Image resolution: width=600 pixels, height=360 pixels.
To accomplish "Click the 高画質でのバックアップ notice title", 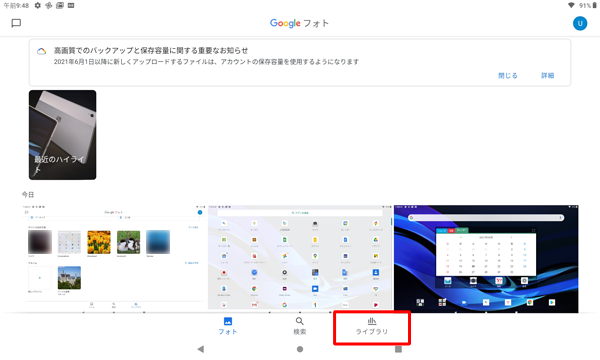I will tap(151, 50).
